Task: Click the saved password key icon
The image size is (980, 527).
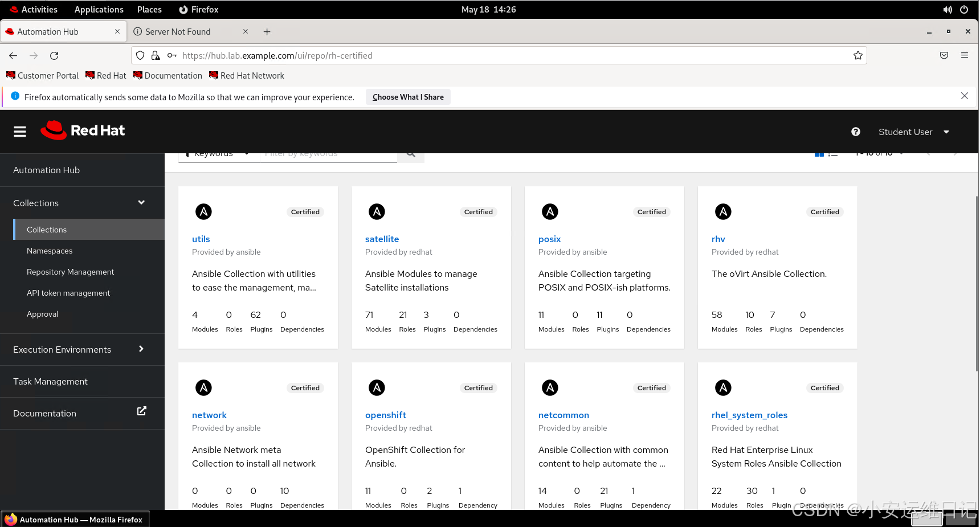Action: click(171, 55)
